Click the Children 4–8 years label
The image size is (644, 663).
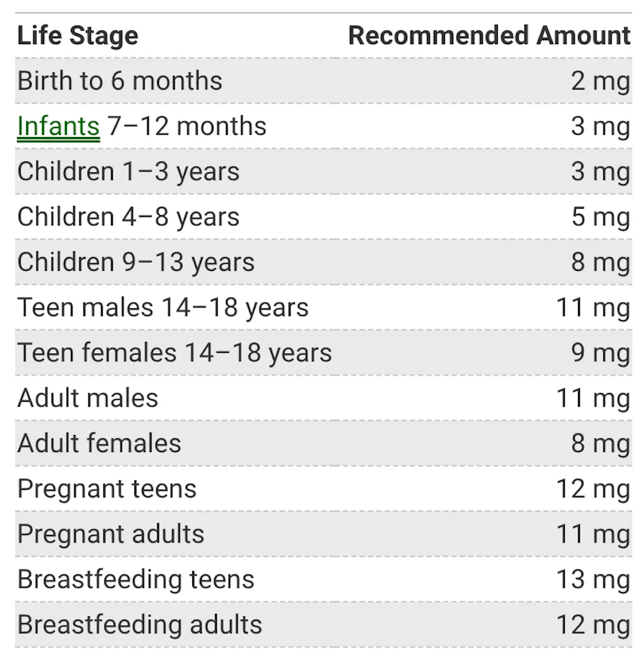click(x=128, y=217)
